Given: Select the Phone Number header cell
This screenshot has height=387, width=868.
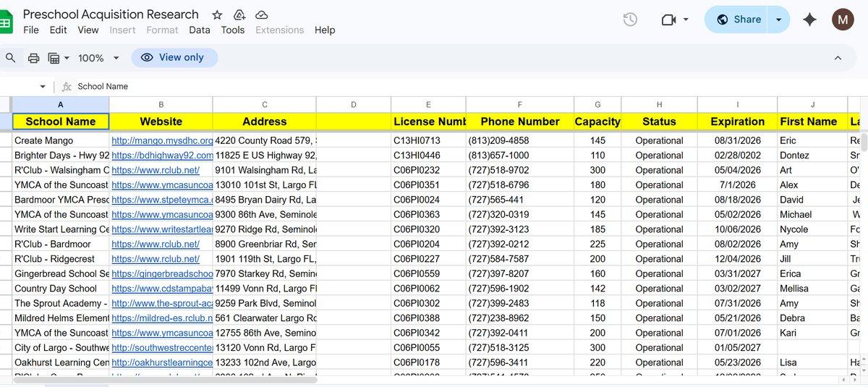Looking at the screenshot, I should click(520, 122).
